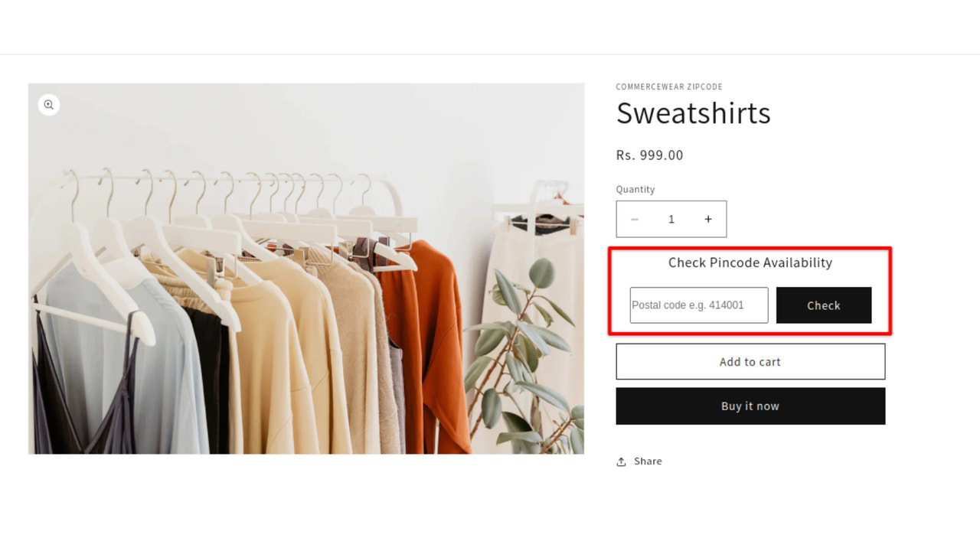Image resolution: width=980 pixels, height=551 pixels.
Task: Select the postal code input field
Action: (698, 305)
